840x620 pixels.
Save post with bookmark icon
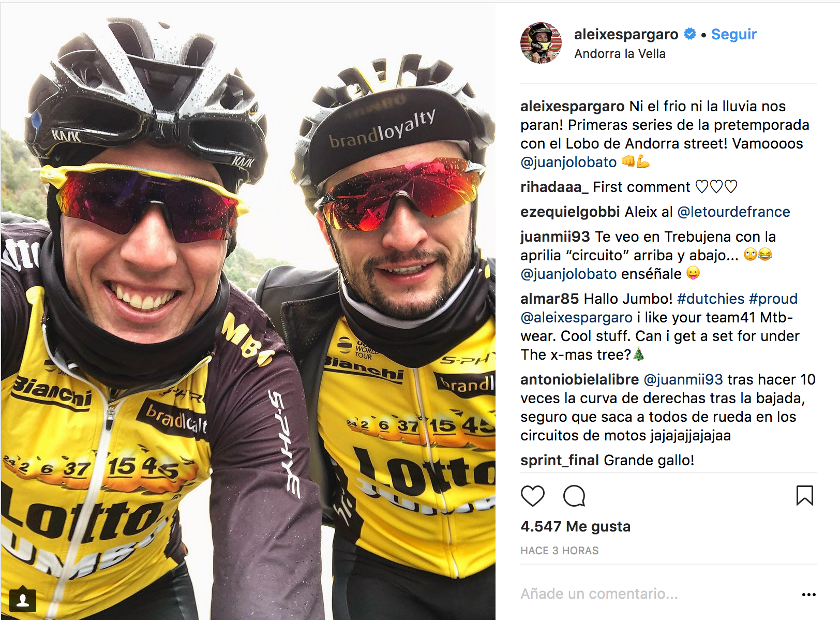(x=804, y=495)
